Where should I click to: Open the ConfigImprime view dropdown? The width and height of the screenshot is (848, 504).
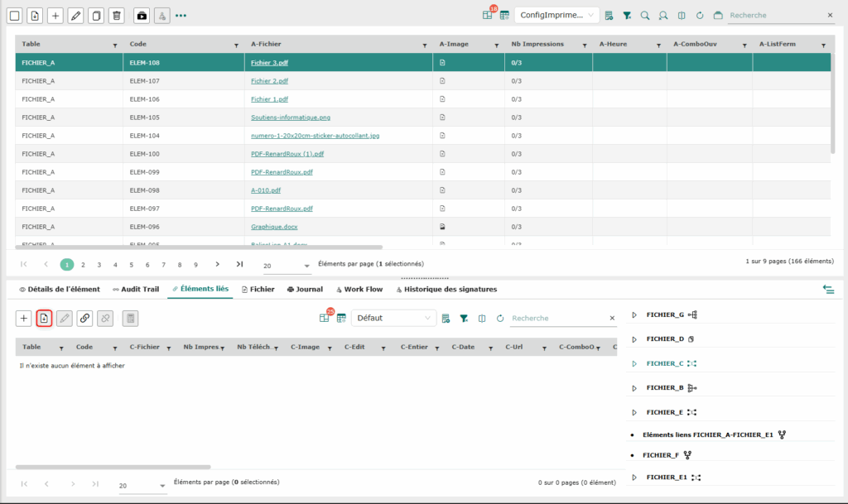(556, 16)
